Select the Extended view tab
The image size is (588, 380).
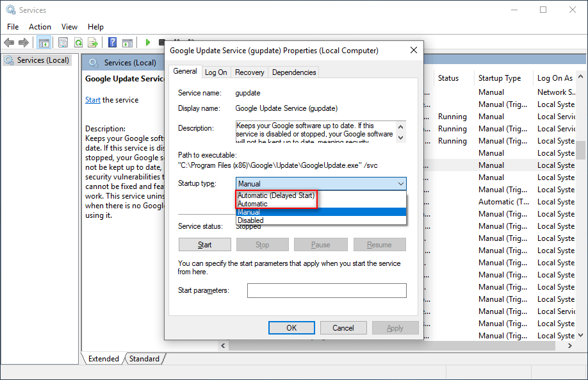[104, 359]
